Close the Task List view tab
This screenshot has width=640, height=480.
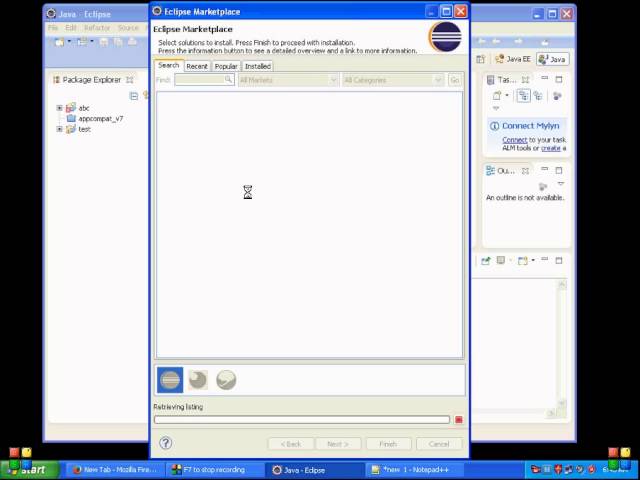[x=526, y=80]
